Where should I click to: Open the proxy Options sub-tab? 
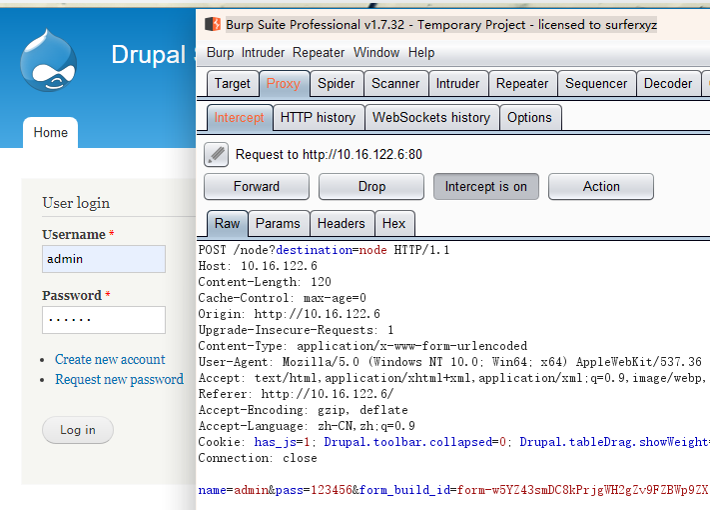pyautogui.click(x=529, y=117)
